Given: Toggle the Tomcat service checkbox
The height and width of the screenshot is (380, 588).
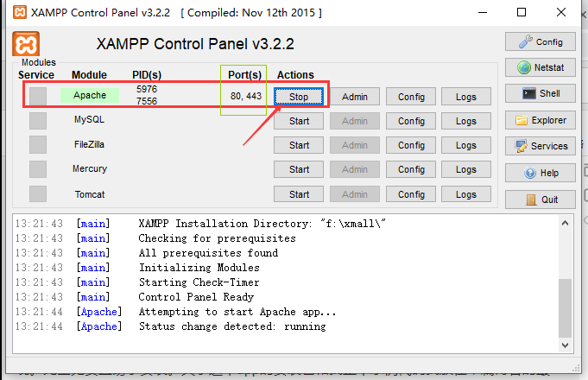Looking at the screenshot, I should pyautogui.click(x=38, y=194).
